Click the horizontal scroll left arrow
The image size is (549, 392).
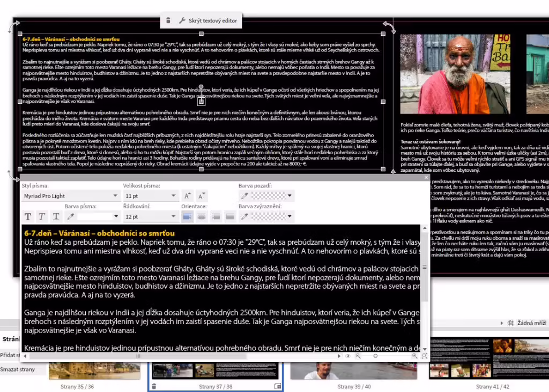point(25,356)
